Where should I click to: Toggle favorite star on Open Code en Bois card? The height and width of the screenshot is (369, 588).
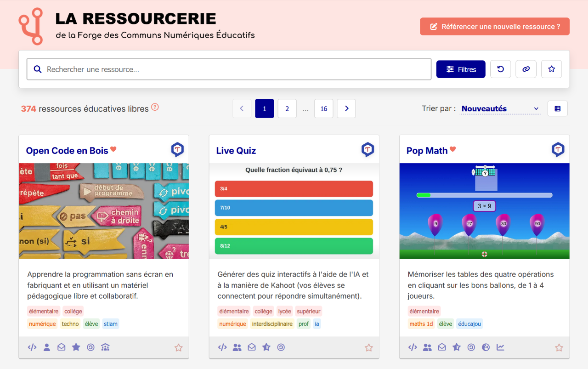tap(178, 348)
